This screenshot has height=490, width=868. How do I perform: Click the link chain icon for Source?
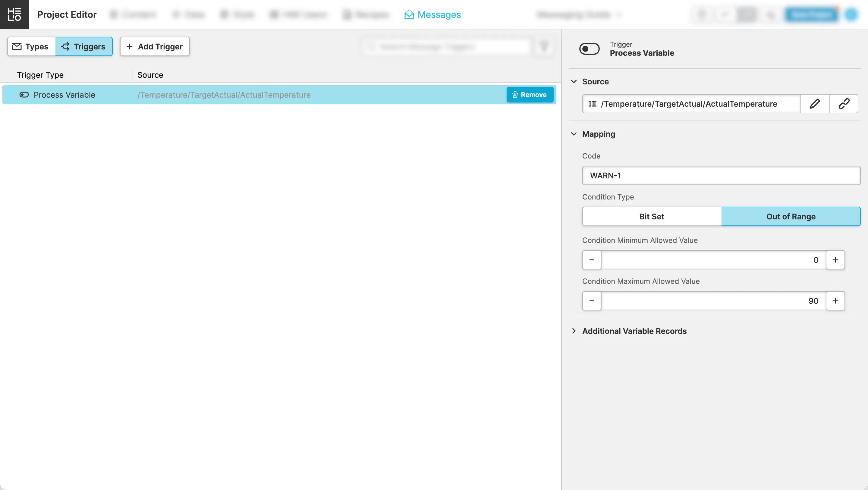[x=844, y=104]
